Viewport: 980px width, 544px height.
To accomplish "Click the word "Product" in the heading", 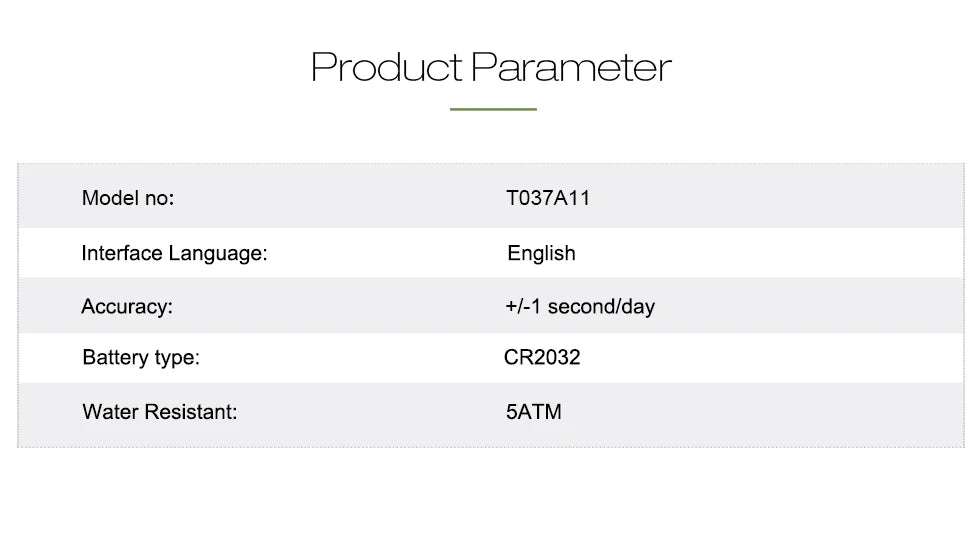I will [386, 68].
